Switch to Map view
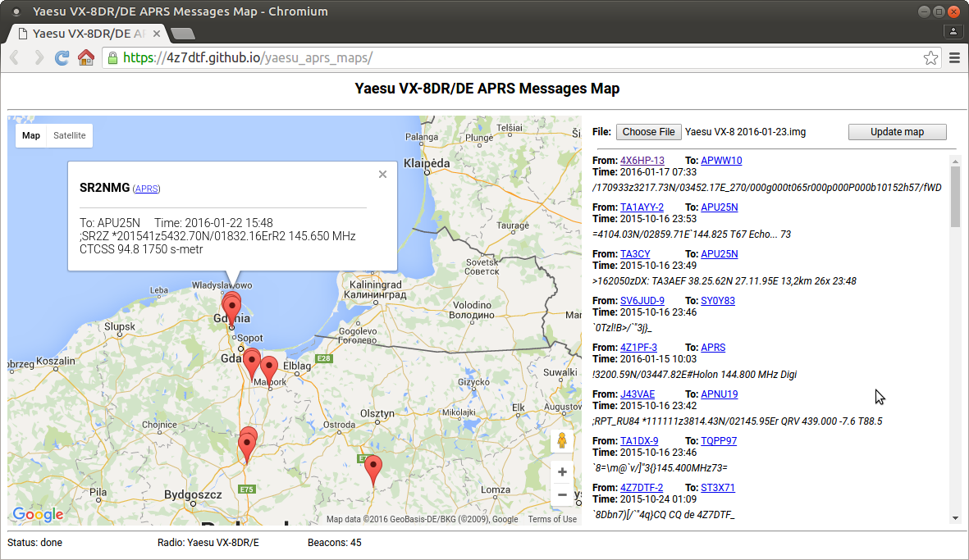The height and width of the screenshot is (560, 969). tap(31, 135)
